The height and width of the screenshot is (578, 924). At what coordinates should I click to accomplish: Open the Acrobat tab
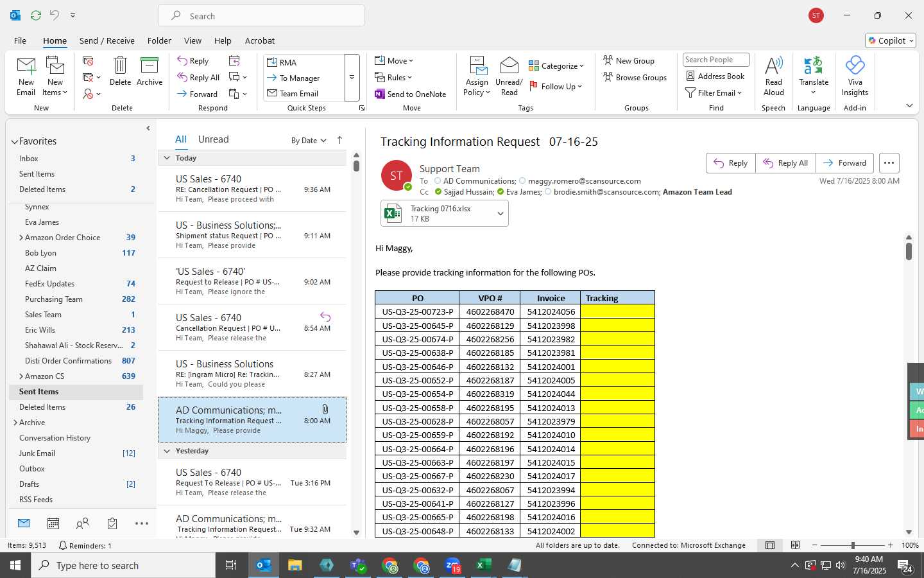click(x=260, y=40)
